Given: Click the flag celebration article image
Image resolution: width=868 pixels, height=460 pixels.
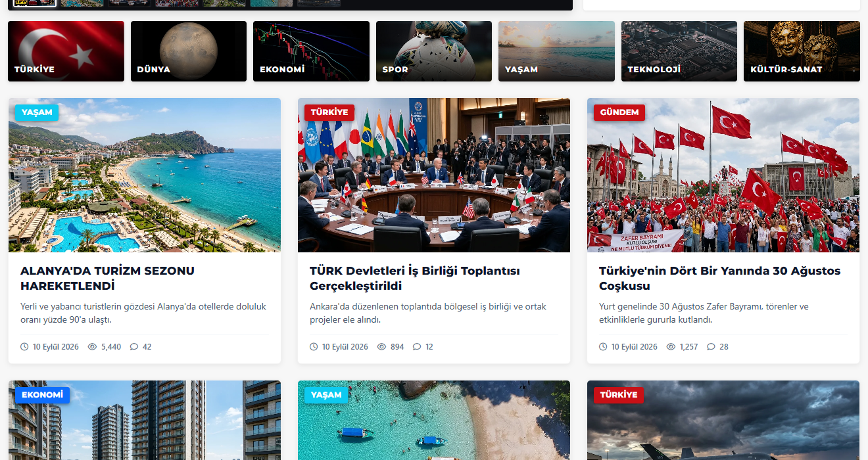Looking at the screenshot, I should (723, 175).
